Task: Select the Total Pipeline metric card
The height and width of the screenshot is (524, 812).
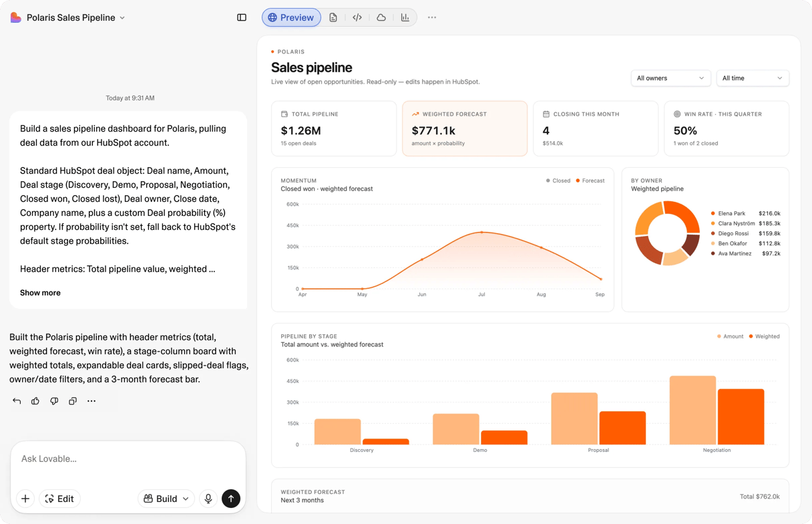Action: coord(334,128)
